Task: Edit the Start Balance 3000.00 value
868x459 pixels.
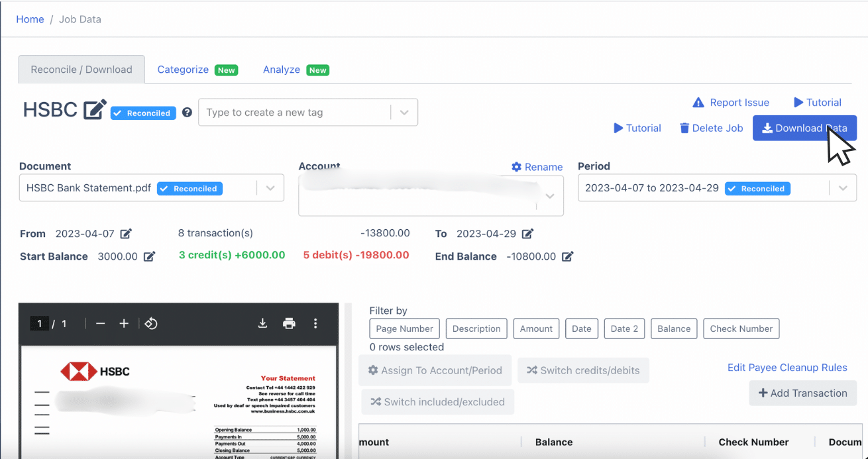Action: 149,256
